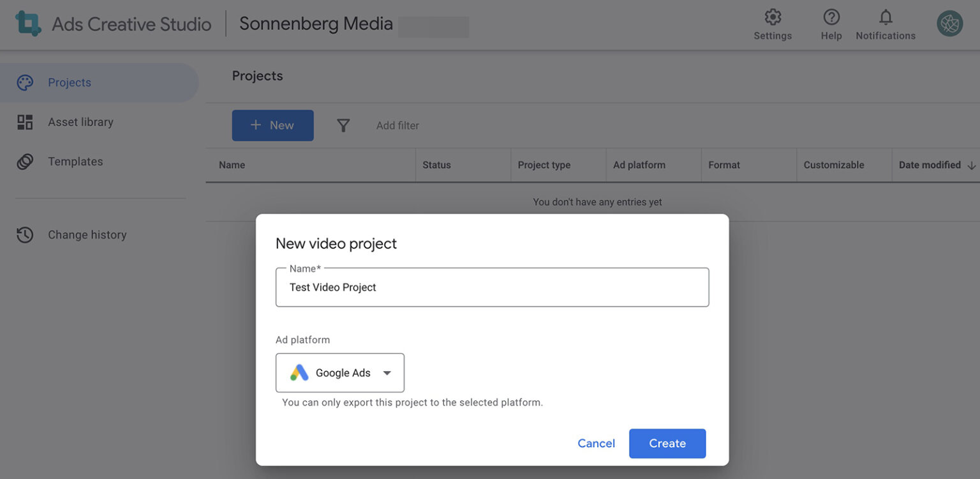Click the Customizable column header
980x479 pixels.
(x=834, y=165)
